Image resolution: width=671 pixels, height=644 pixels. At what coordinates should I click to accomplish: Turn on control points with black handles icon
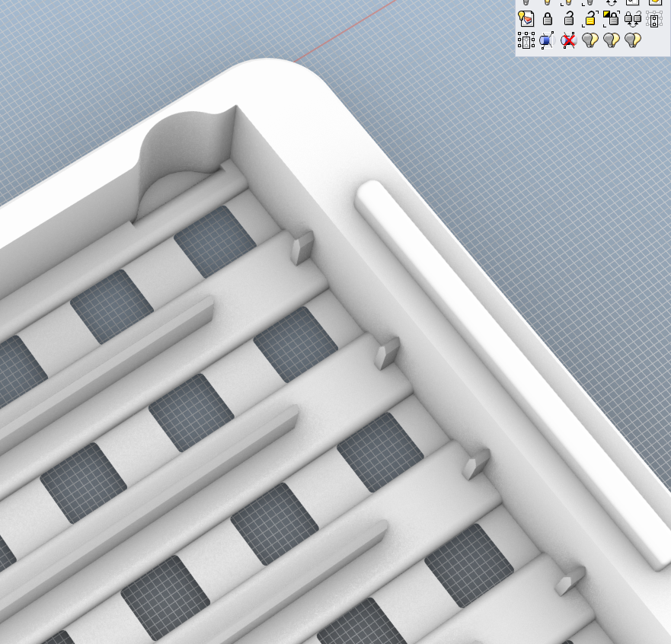tap(526, 40)
